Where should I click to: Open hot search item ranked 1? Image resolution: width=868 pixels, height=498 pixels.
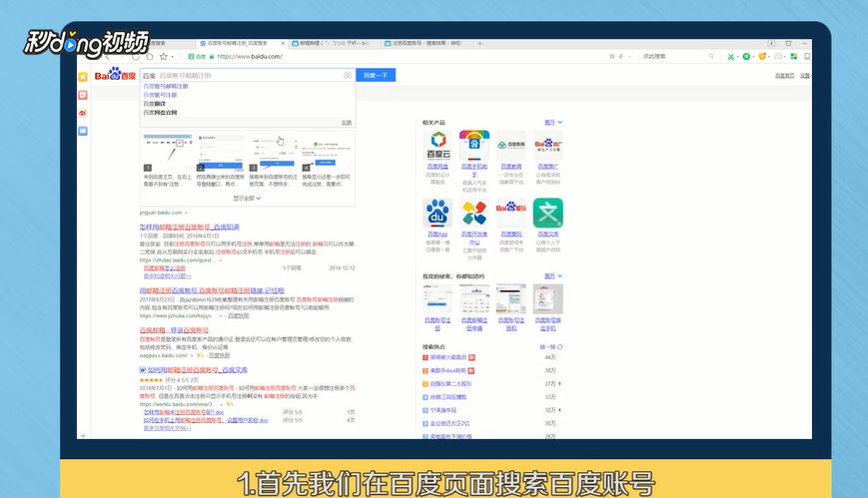(x=448, y=357)
